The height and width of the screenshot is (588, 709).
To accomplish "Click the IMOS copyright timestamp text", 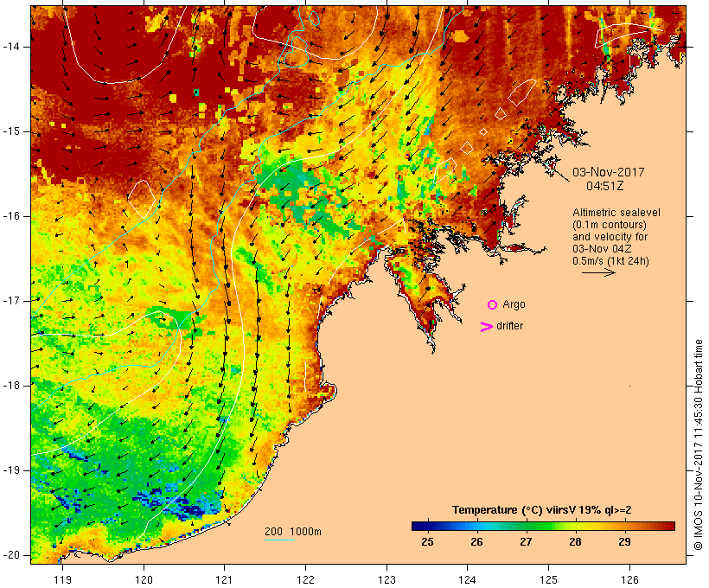I will pyautogui.click(x=698, y=444).
